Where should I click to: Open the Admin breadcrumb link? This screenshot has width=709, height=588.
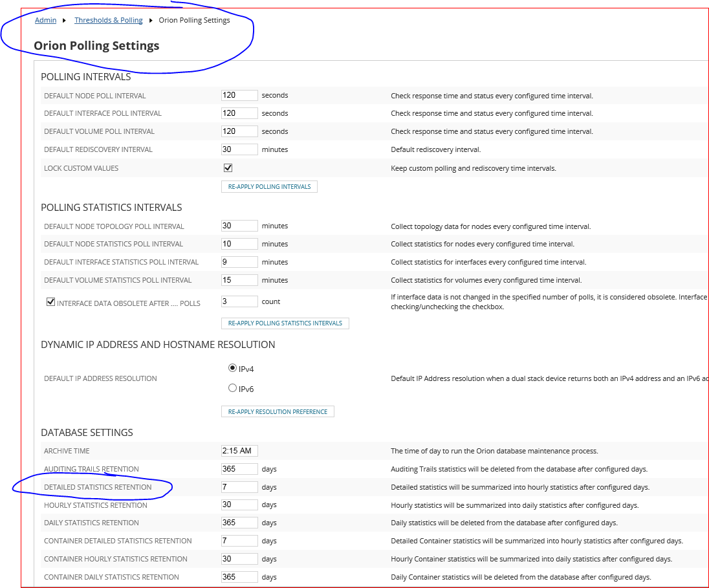46,20
